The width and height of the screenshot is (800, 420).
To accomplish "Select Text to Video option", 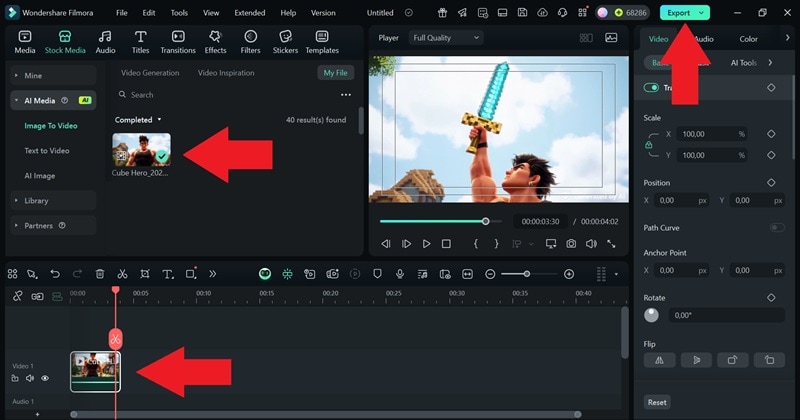I will [x=46, y=151].
